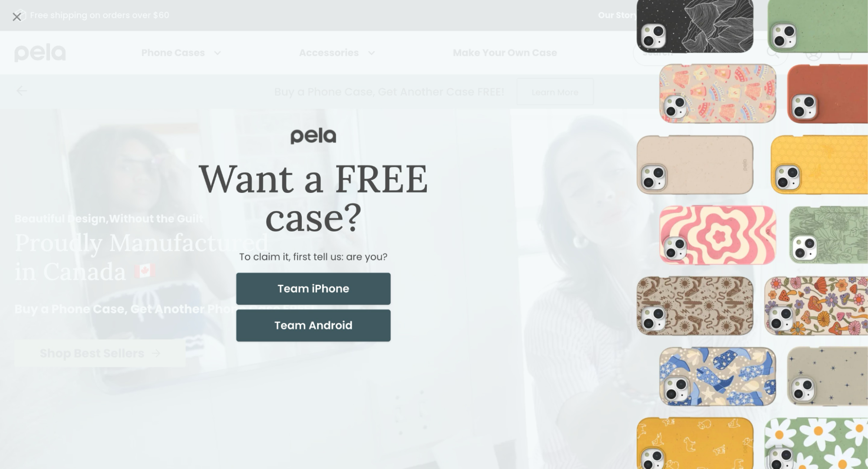Click the Learn More button

pos(555,92)
